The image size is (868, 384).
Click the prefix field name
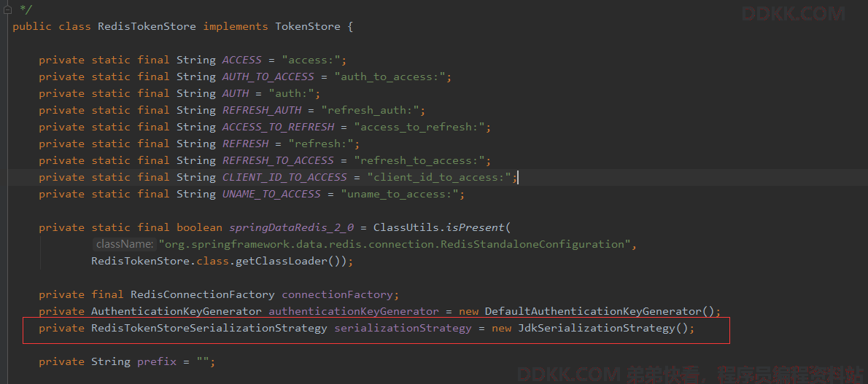tap(157, 362)
